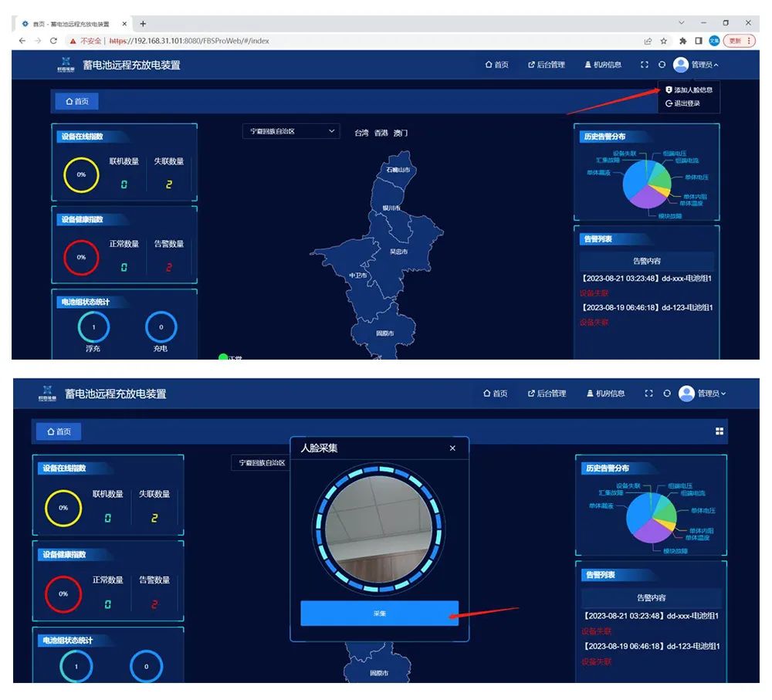772x700 pixels.
Task: Open the browser side panel icon
Action: (x=699, y=40)
